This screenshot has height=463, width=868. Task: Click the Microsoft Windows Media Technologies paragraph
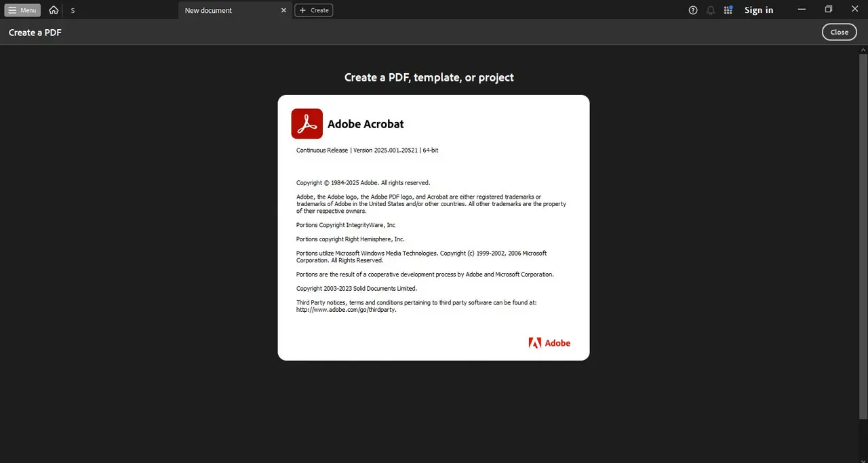[421, 257]
